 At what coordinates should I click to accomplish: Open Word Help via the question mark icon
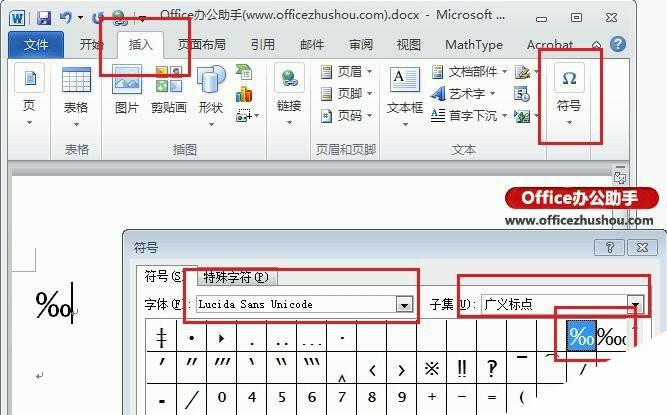(x=618, y=44)
